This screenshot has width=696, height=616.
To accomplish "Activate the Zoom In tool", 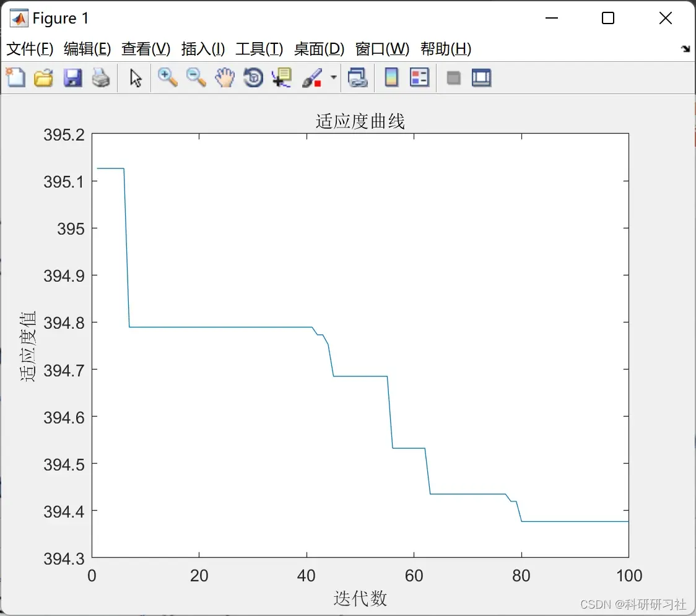I will (x=167, y=77).
